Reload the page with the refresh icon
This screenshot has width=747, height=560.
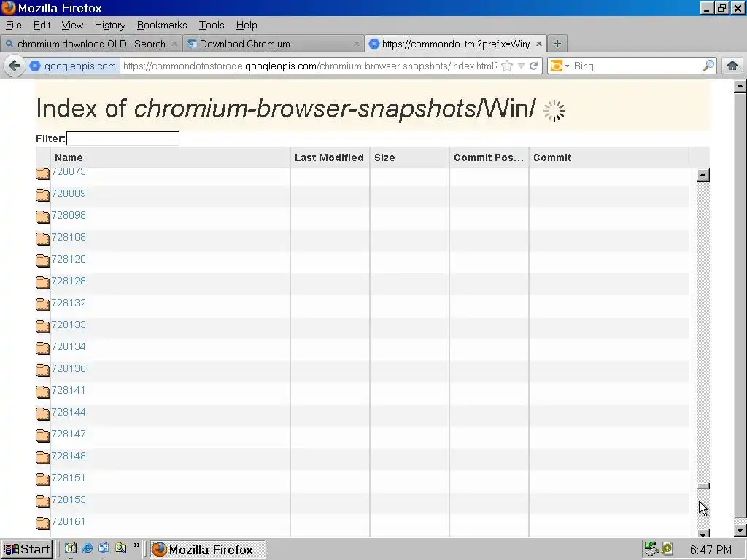[533, 66]
